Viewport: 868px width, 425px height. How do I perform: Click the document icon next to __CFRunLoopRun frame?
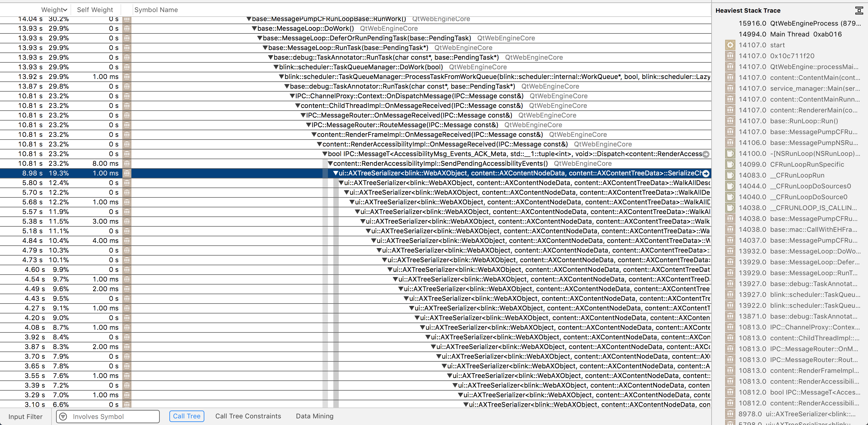(x=730, y=175)
